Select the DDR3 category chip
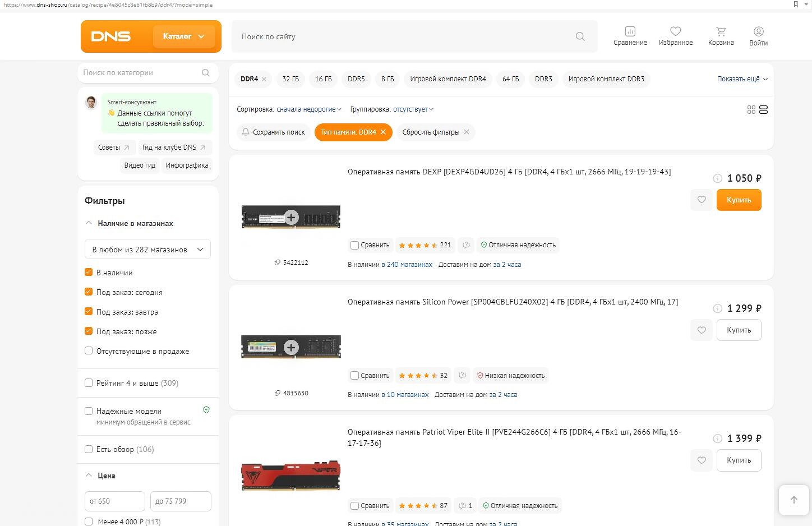The height and width of the screenshot is (526, 812). pyautogui.click(x=543, y=79)
